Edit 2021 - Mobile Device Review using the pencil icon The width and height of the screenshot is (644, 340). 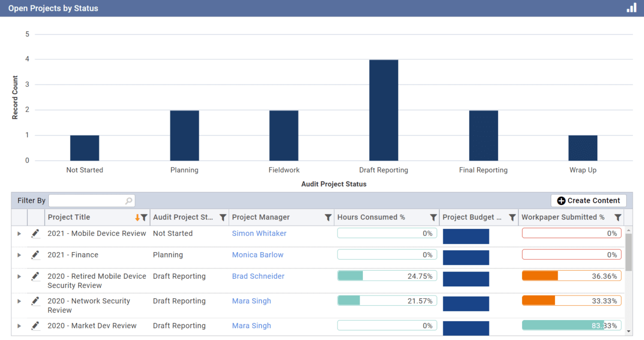[x=35, y=233]
